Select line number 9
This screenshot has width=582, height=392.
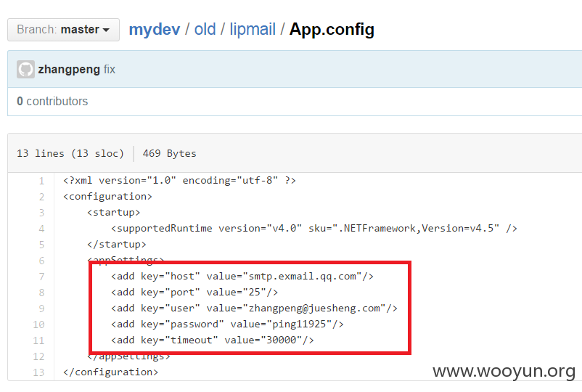41,309
